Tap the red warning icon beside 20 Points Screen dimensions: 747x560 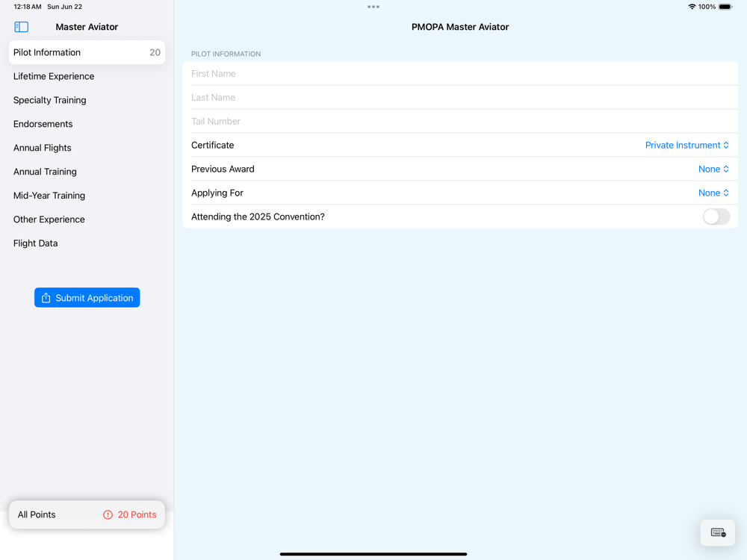click(108, 514)
